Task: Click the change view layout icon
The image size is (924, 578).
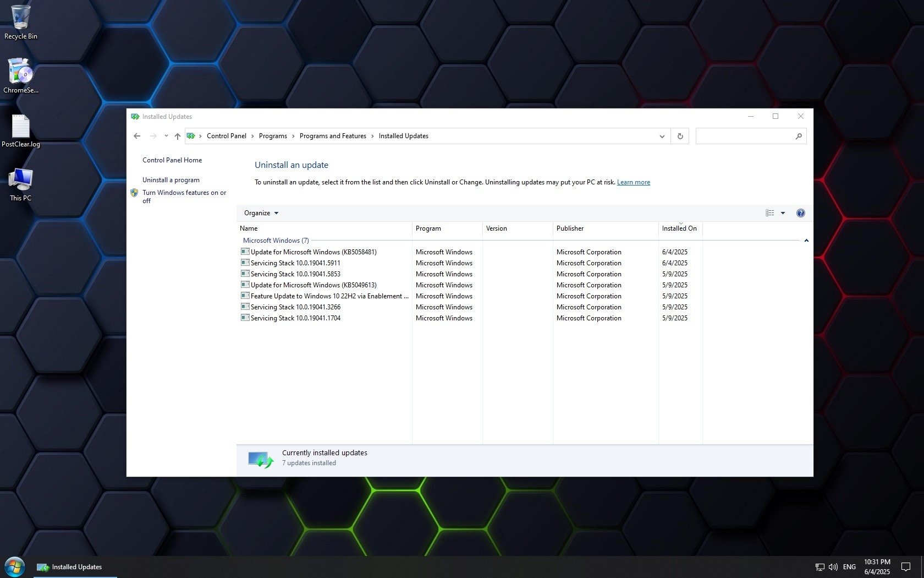Action: tap(770, 213)
